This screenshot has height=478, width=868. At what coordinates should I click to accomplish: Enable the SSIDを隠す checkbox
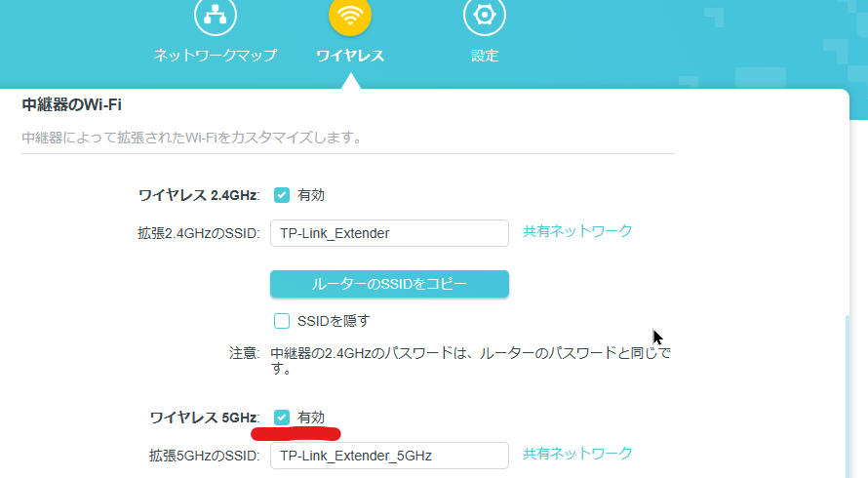click(x=282, y=321)
